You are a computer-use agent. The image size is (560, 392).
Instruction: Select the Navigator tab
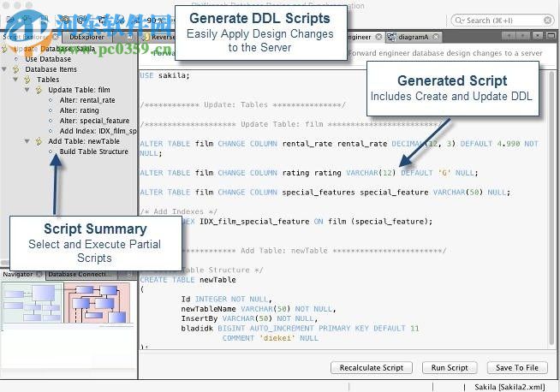tap(18, 274)
